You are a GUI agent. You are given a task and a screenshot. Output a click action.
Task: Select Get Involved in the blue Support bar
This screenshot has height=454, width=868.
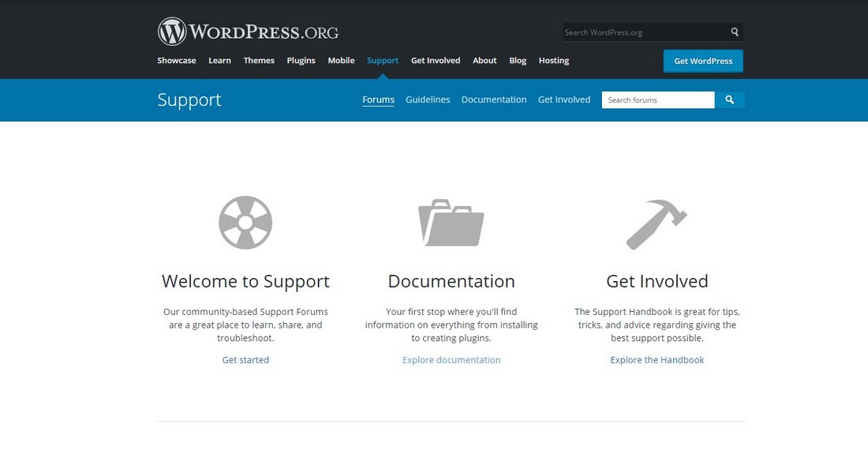[564, 99]
